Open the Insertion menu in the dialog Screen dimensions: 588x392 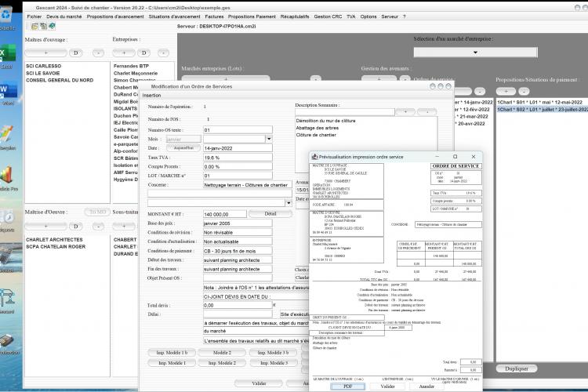point(151,96)
